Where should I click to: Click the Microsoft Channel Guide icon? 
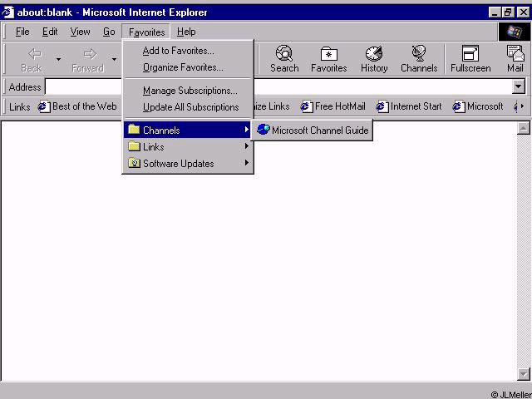pos(264,130)
